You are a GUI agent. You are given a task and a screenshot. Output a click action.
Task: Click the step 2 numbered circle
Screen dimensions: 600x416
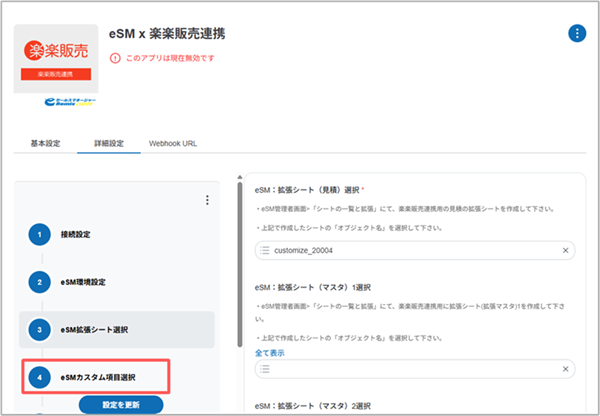tap(38, 282)
